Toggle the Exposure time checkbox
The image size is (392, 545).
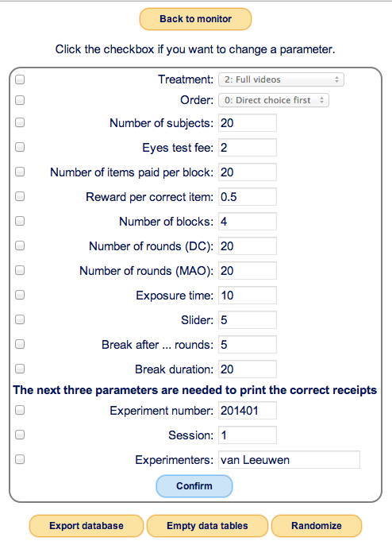coord(20,295)
